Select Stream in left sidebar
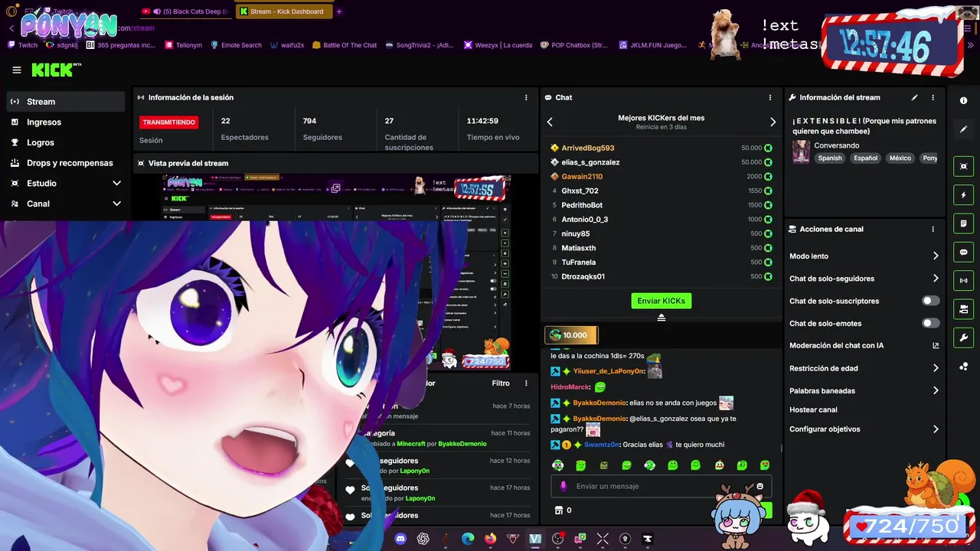Image resolution: width=980 pixels, height=551 pixels. pyautogui.click(x=65, y=101)
